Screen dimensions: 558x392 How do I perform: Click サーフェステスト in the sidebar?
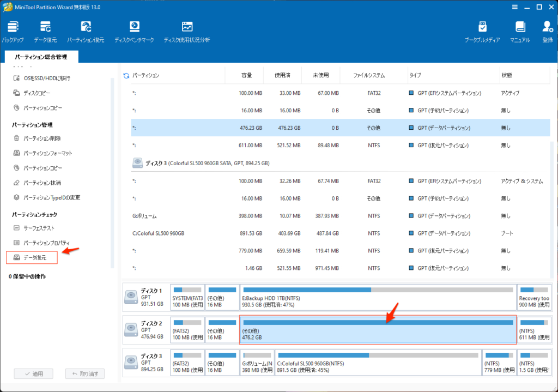39,228
